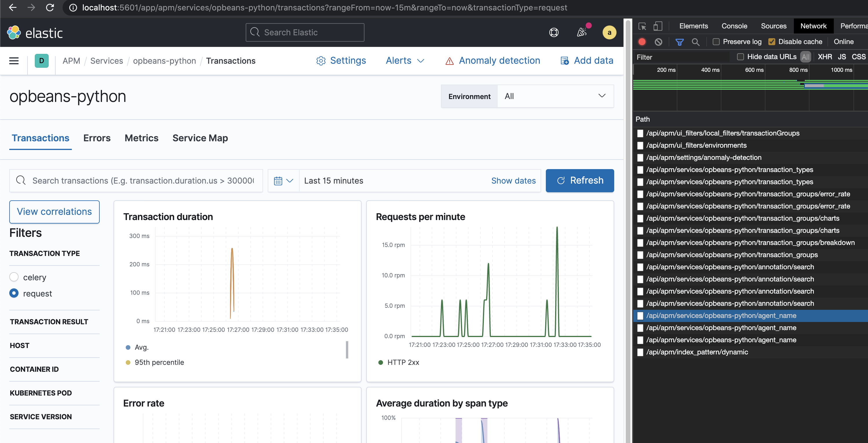Click the blue Refresh button

(x=579, y=180)
